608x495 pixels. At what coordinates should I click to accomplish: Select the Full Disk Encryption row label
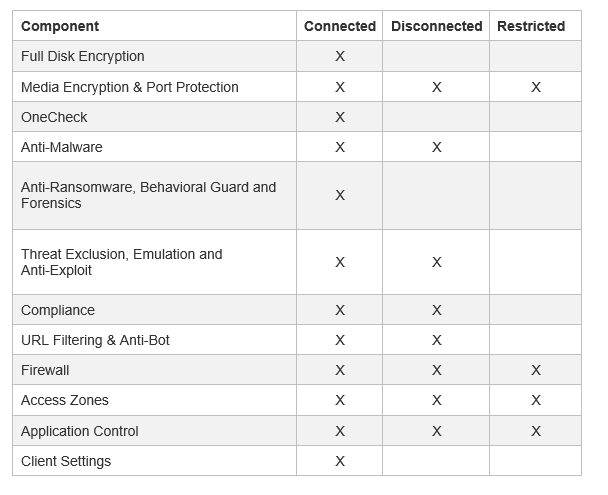pos(83,56)
